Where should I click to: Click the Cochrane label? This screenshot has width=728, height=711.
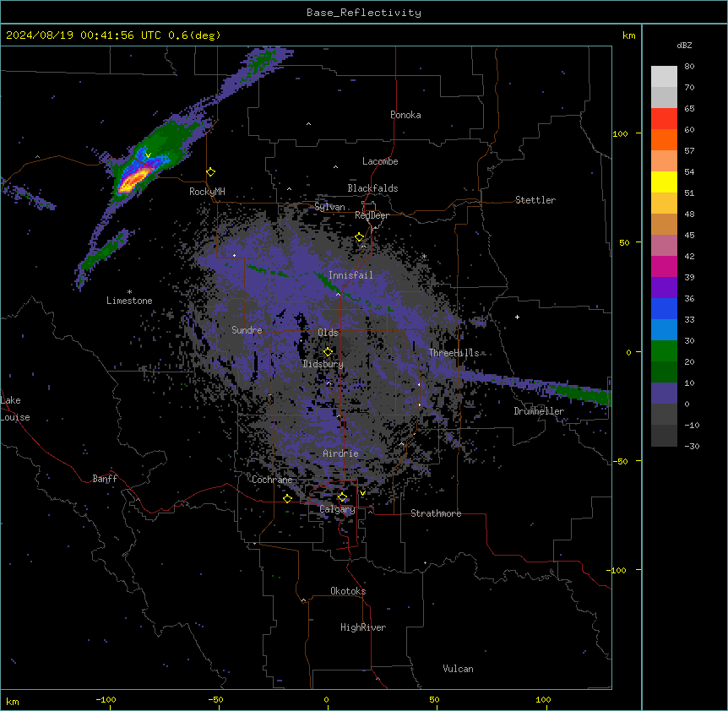pyautogui.click(x=272, y=480)
